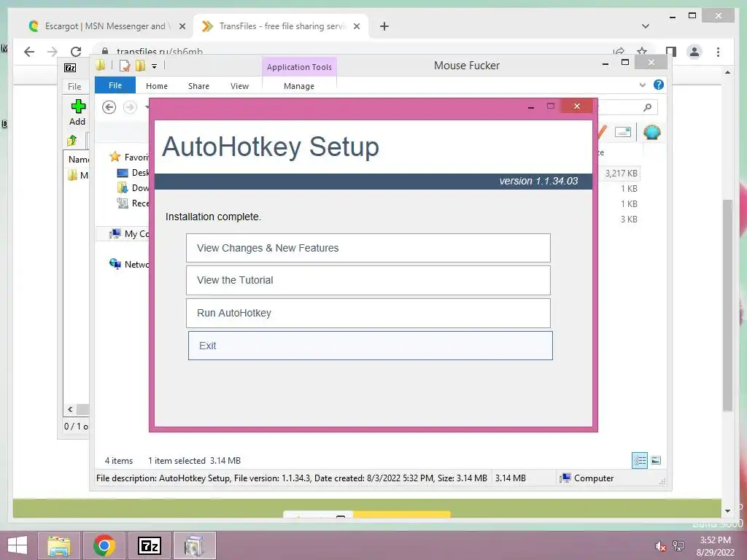
Task: Close the TransFiles tab
Action: (x=356, y=26)
